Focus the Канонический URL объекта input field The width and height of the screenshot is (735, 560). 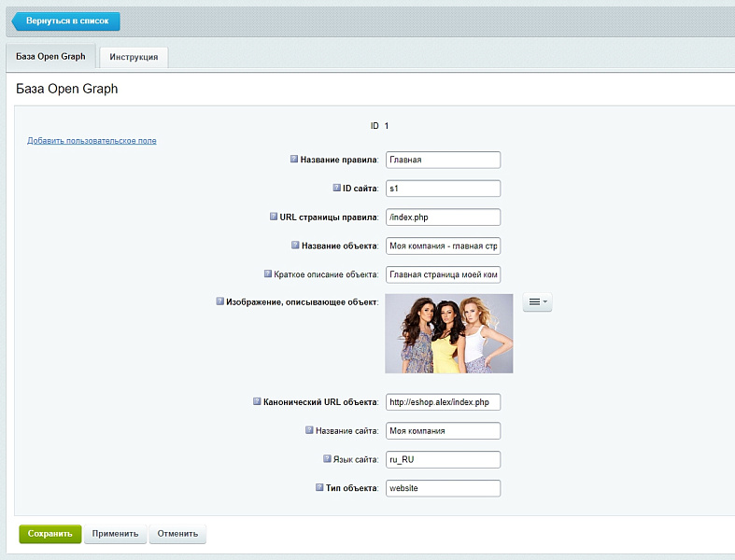443,402
